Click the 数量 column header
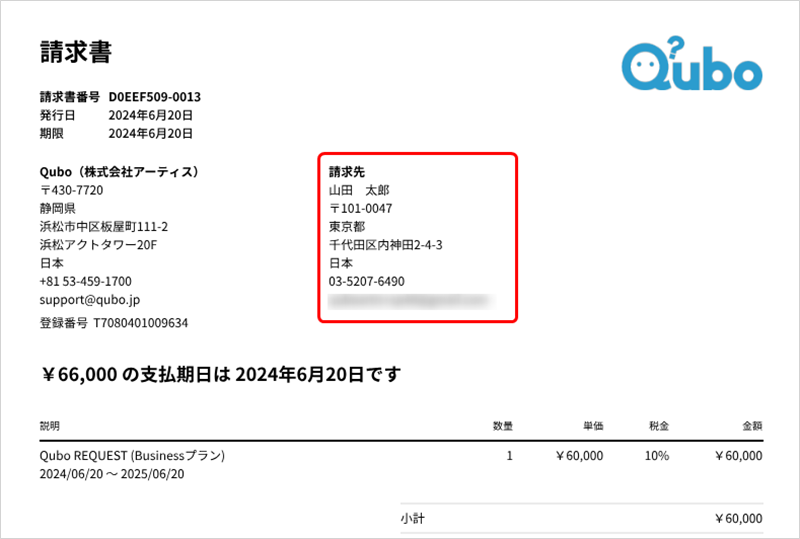The height and width of the screenshot is (539, 800). tap(503, 426)
